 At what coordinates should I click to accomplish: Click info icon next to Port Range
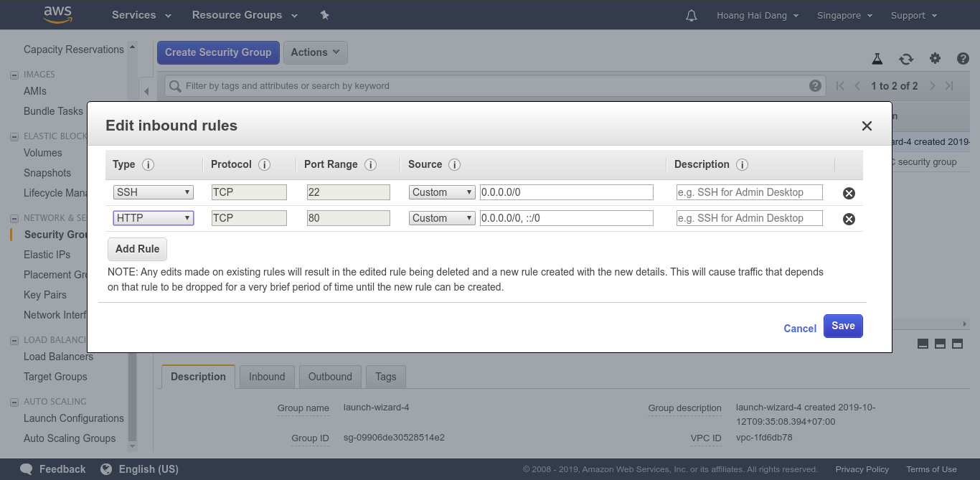[370, 164]
